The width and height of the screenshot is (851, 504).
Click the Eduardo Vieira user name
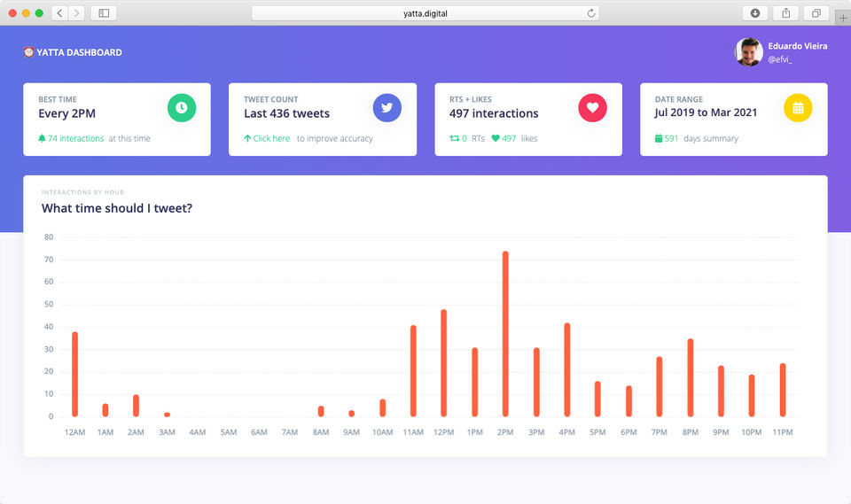click(x=797, y=46)
